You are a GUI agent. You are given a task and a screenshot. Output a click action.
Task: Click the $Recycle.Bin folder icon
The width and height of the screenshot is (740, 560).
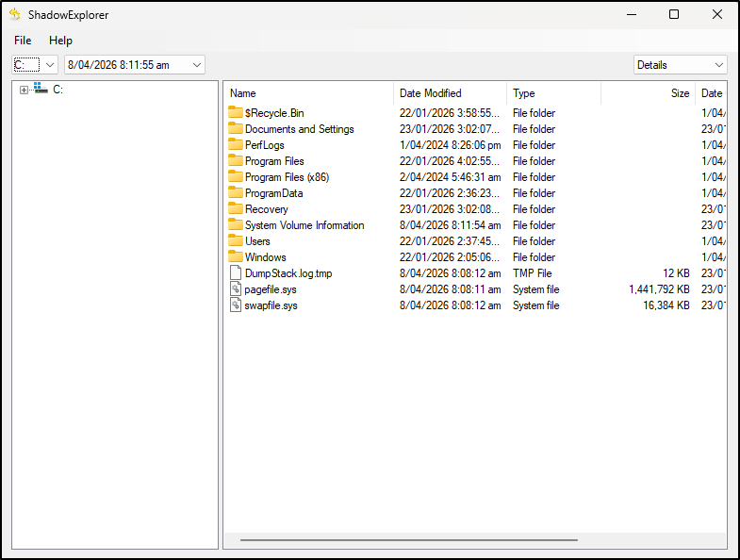(236, 112)
